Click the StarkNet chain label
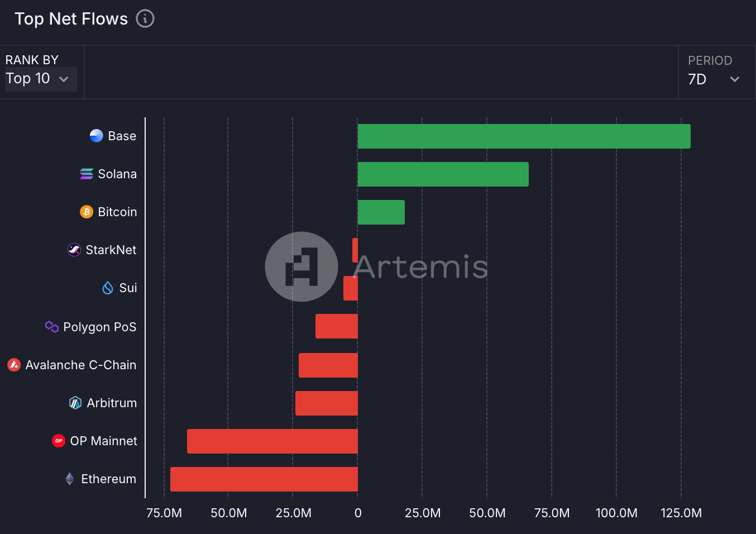This screenshot has width=756, height=534. [x=111, y=250]
